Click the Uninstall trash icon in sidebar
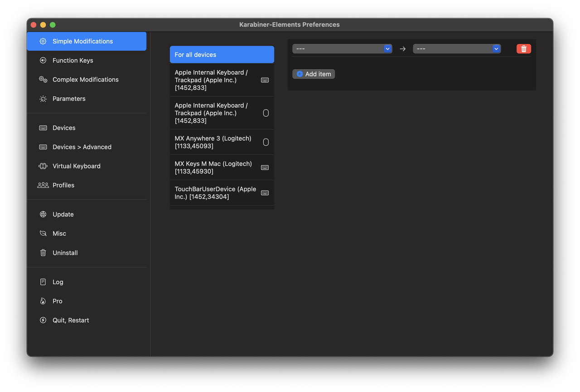This screenshot has height=392, width=580. coord(43,253)
